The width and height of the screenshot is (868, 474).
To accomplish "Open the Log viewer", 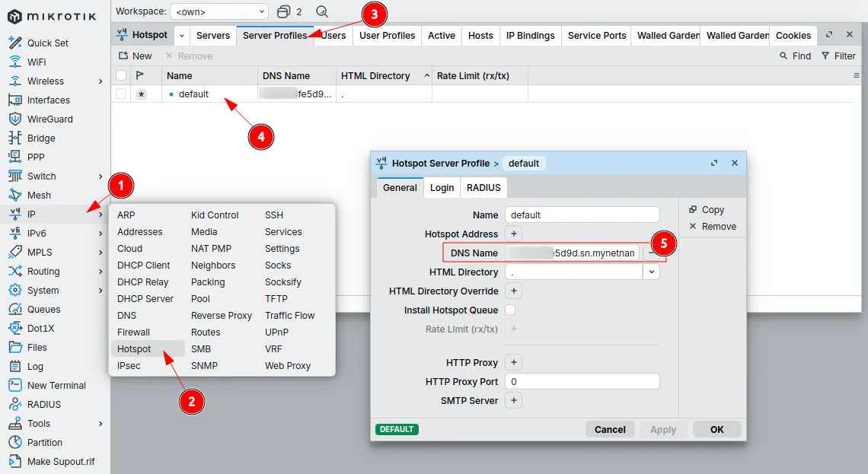I will coord(35,366).
